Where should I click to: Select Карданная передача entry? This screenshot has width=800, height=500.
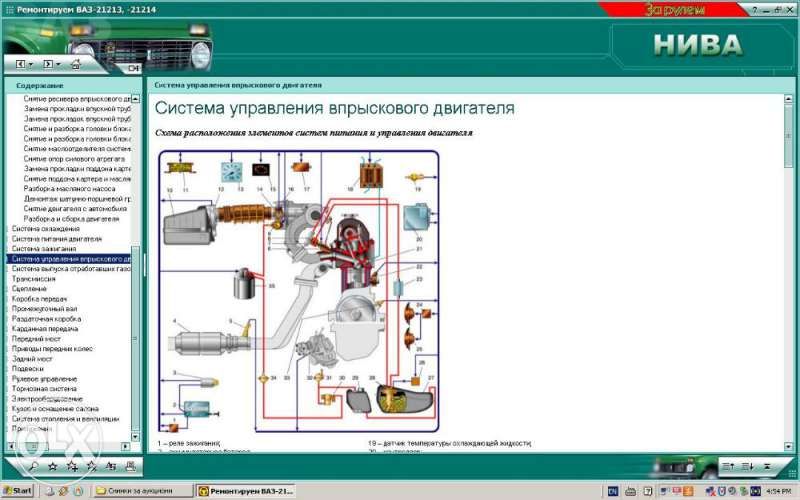coord(45,329)
